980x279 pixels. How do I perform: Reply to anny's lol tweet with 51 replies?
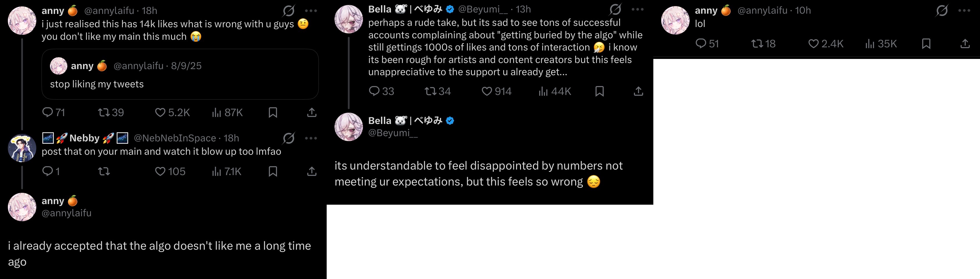701,44
